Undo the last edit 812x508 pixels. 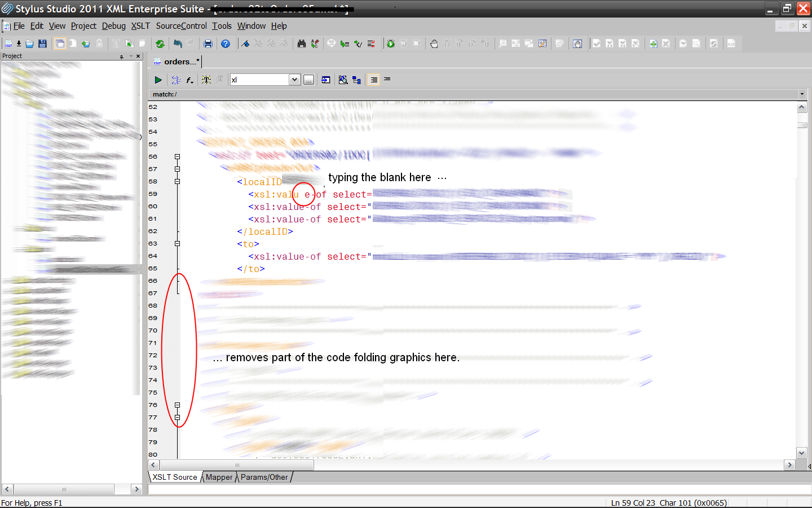[178, 43]
